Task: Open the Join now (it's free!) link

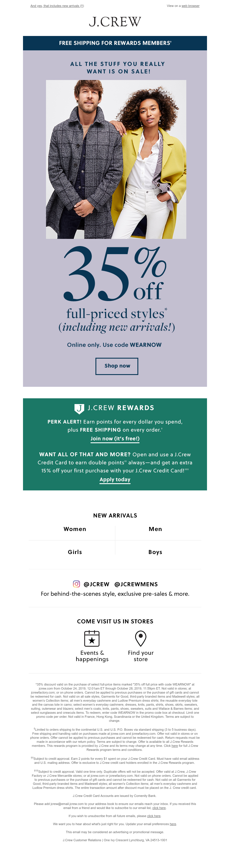Action: point(115,439)
